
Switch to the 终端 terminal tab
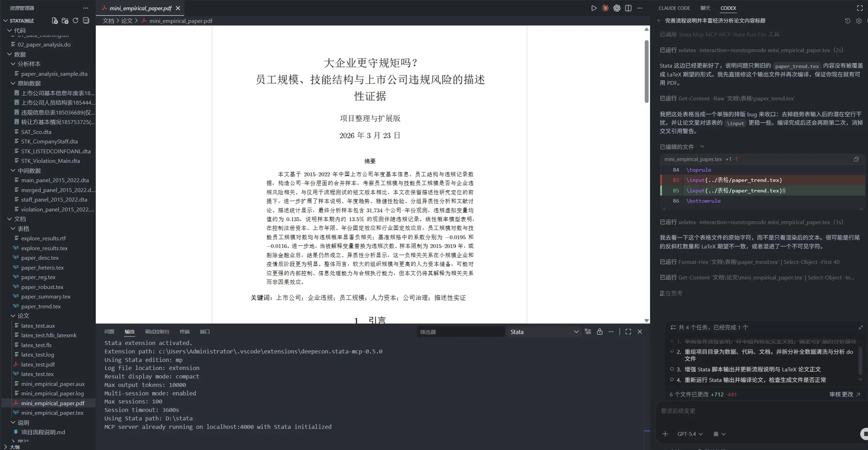point(184,332)
